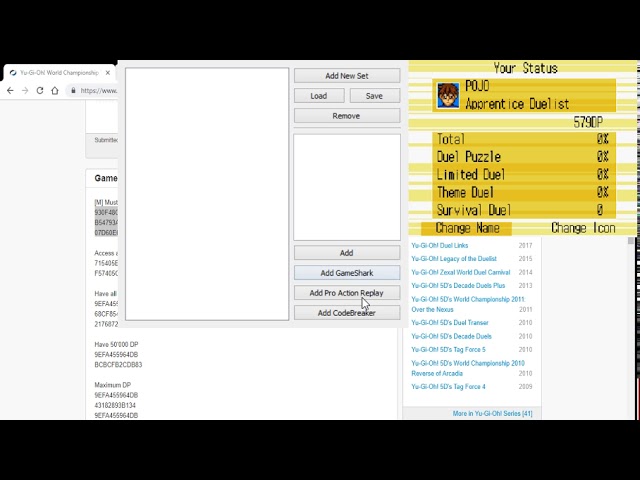Close the Yu-Gi-Oh! World Championship tab
640x480 pixels.
tap(108, 73)
